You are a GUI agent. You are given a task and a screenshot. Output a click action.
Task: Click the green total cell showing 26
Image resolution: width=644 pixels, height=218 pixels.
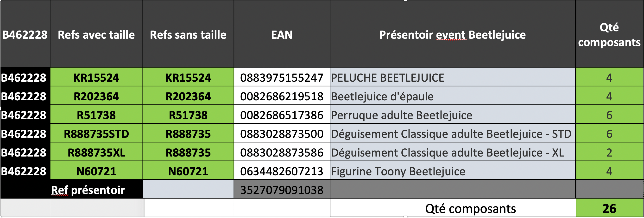coord(609,208)
